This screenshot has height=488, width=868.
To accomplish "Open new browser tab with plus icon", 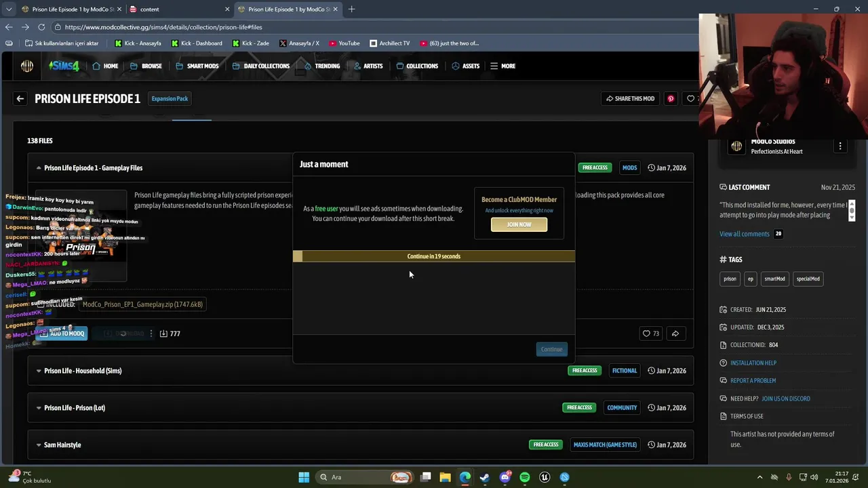I will click(x=351, y=9).
